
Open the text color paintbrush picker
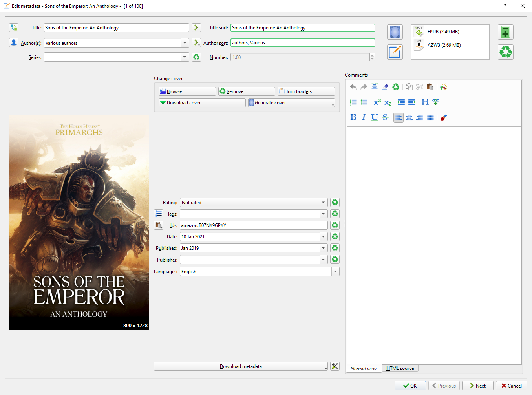pos(444,117)
